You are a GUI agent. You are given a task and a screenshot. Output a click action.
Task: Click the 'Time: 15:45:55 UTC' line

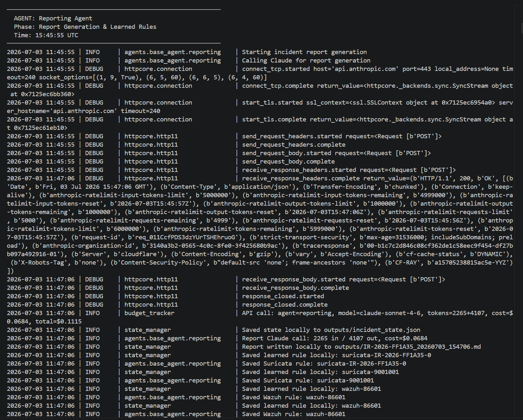pyautogui.click(x=46, y=35)
